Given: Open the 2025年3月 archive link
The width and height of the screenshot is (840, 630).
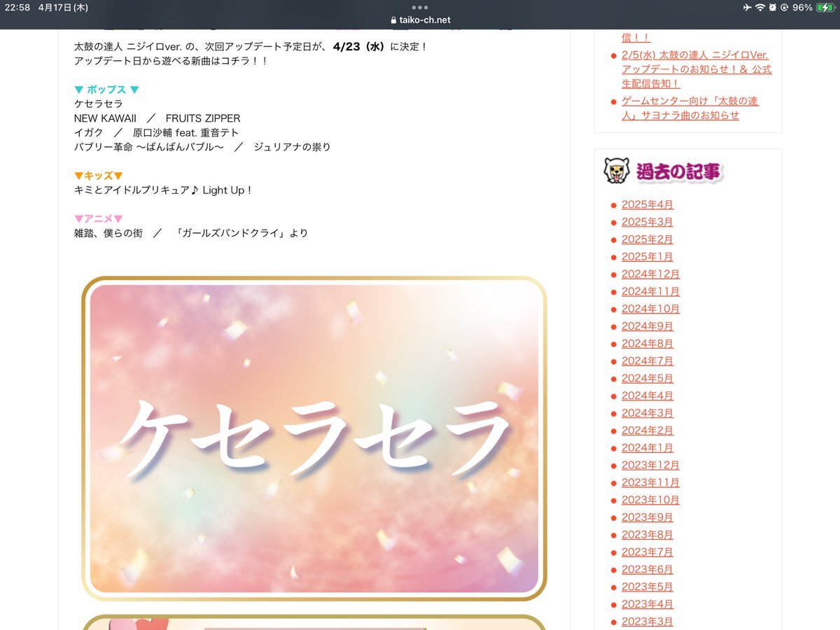Looking at the screenshot, I should pos(647,222).
